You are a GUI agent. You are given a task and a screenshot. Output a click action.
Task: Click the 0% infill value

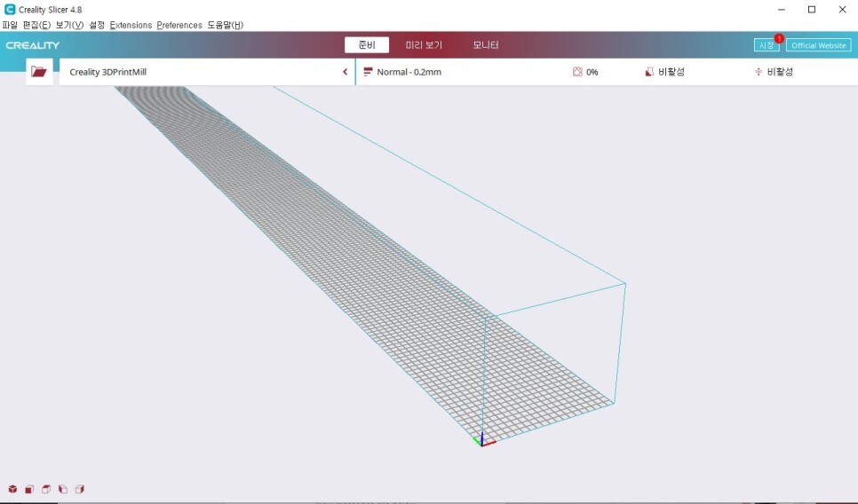[x=592, y=72]
